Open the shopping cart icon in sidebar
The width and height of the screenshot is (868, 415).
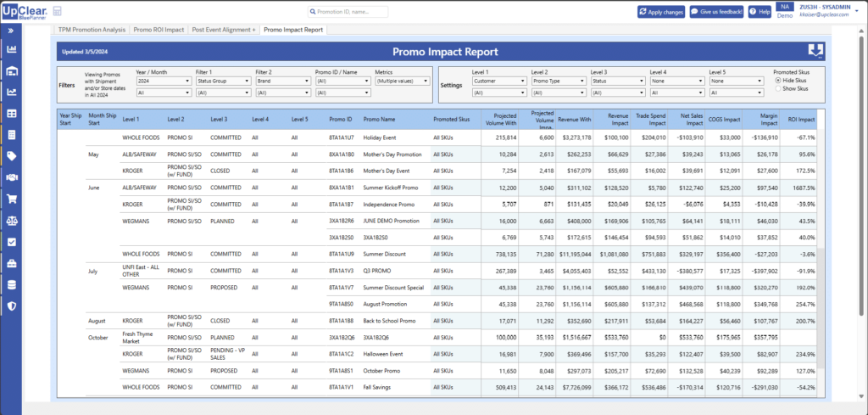pos(11,199)
